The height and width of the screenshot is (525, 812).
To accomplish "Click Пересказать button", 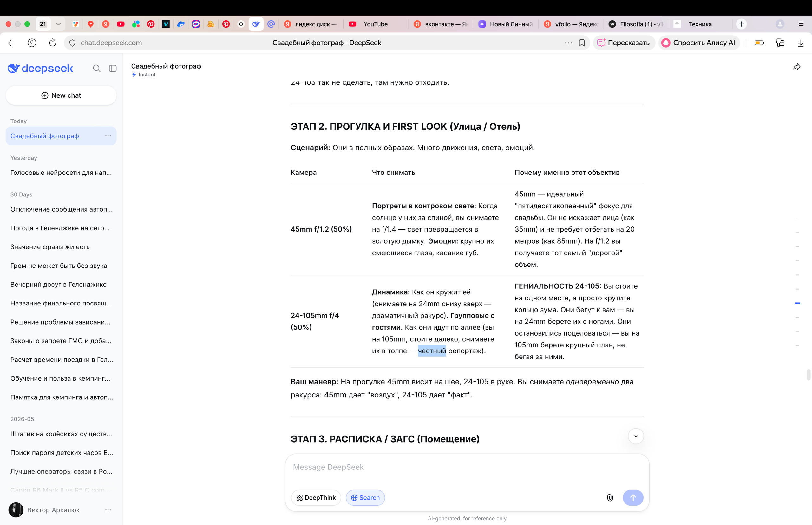I will [x=624, y=43].
